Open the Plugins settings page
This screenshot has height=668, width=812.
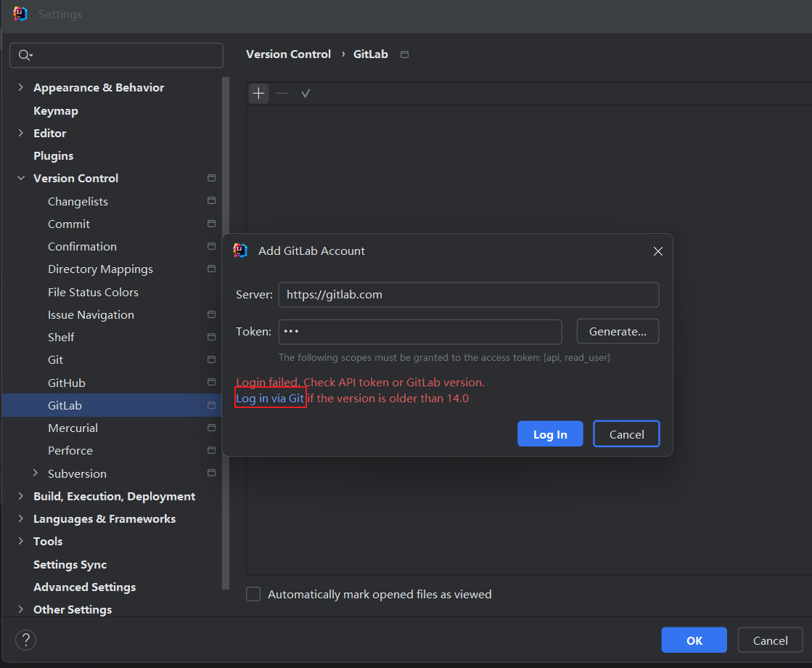(54, 155)
